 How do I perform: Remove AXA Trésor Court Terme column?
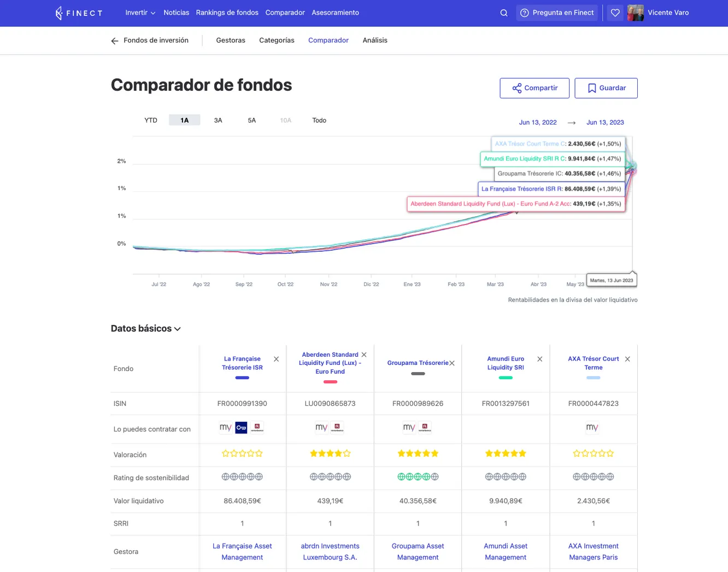tap(627, 359)
